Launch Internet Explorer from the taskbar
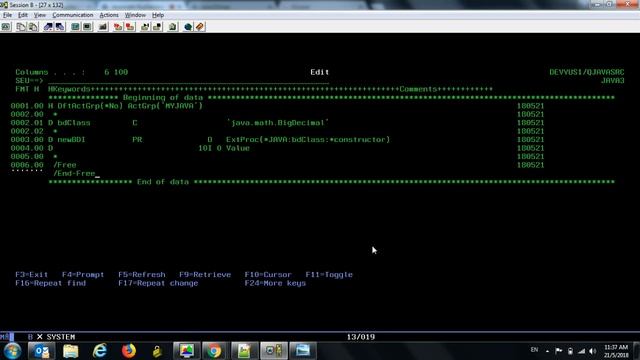 coord(100,351)
